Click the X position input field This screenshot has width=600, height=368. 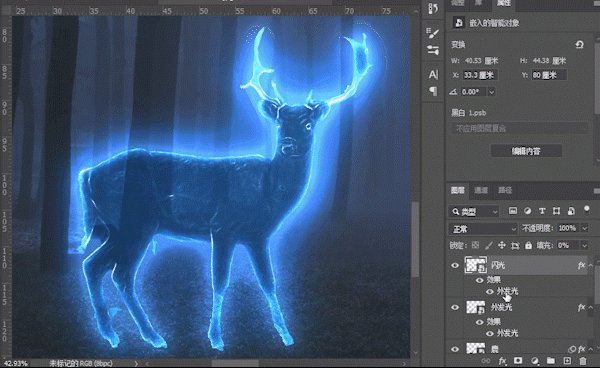pyautogui.click(x=480, y=75)
